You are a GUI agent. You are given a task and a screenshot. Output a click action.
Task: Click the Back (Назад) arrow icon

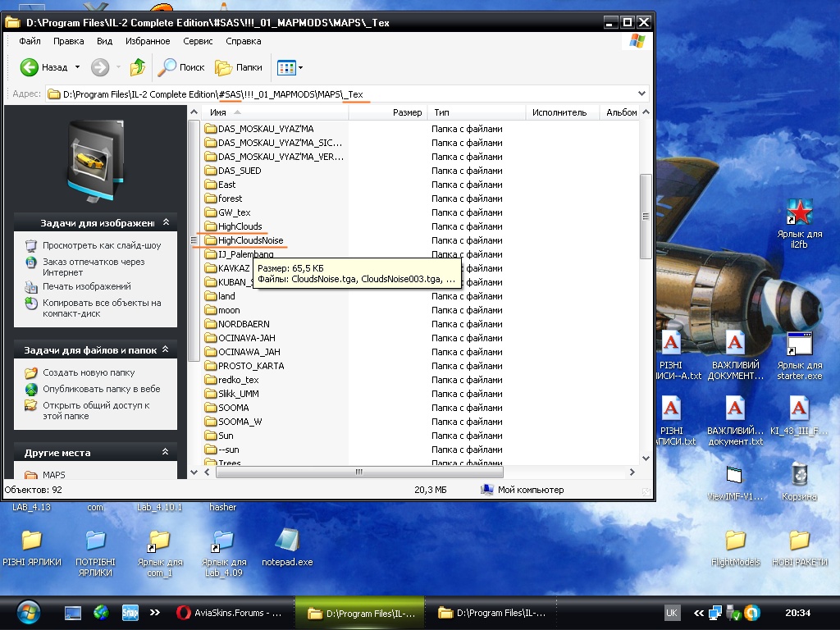pyautogui.click(x=30, y=67)
